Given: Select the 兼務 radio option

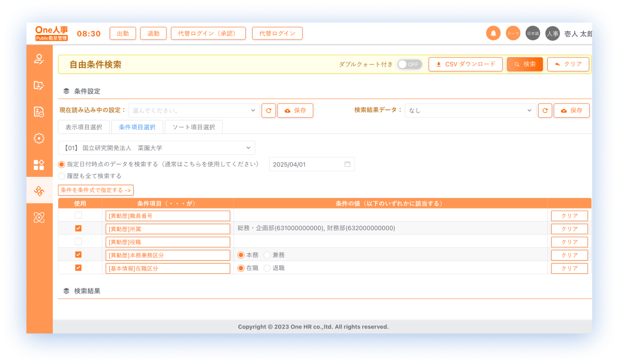Looking at the screenshot, I should [x=267, y=255].
